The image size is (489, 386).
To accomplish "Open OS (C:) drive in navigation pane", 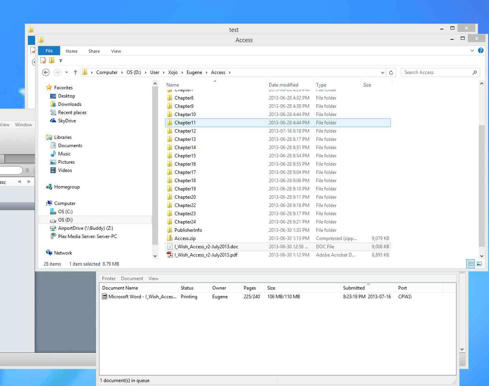I will coord(65,212).
